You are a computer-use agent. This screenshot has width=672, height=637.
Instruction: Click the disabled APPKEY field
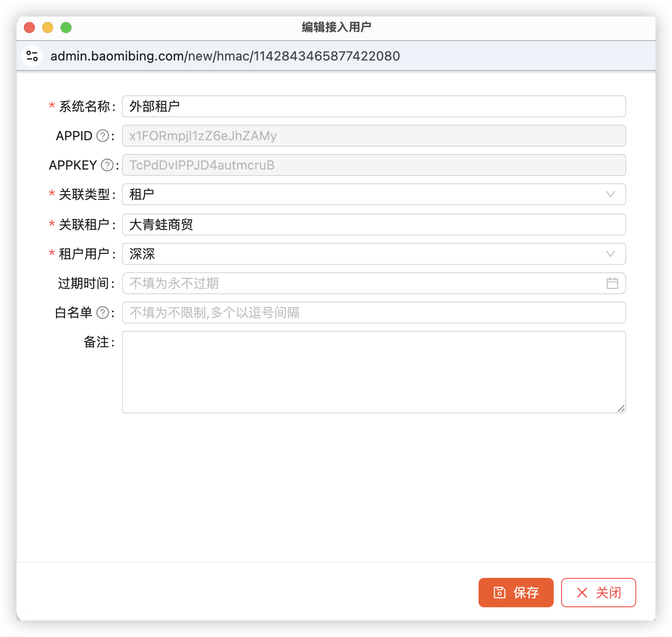pyautogui.click(x=374, y=165)
